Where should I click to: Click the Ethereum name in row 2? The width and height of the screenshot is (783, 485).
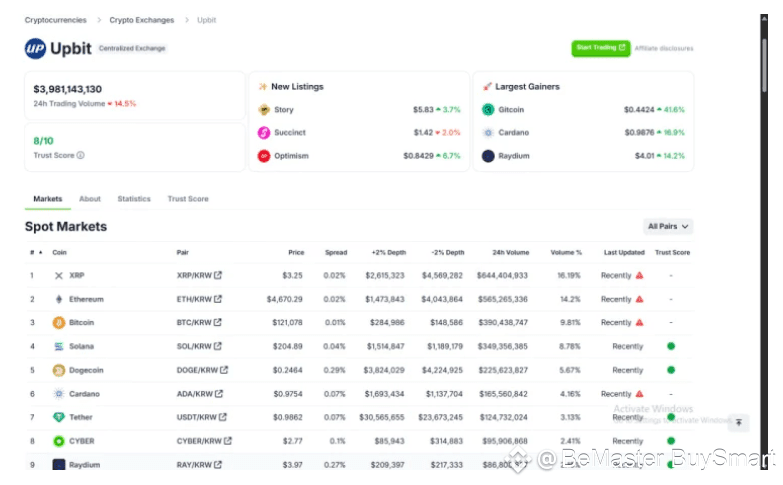(86, 299)
